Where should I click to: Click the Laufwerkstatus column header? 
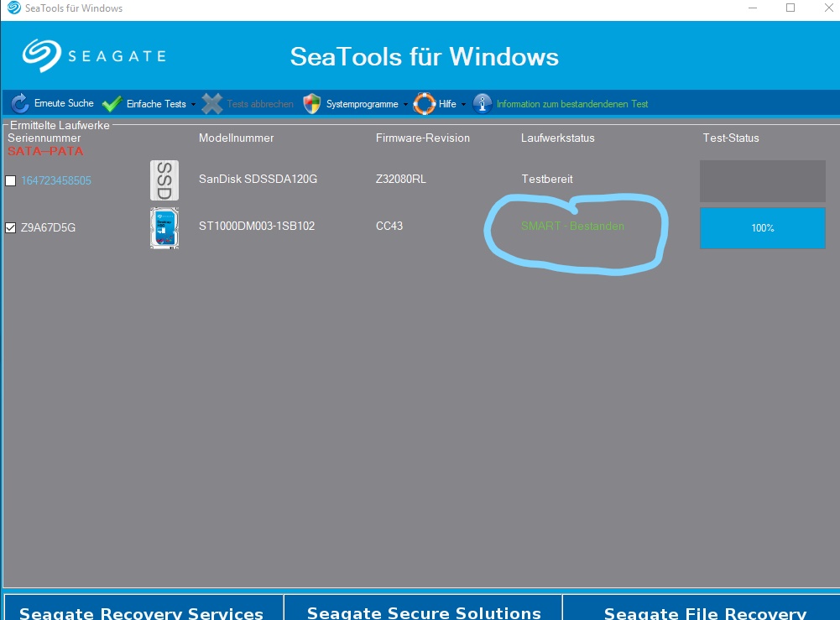pos(558,138)
